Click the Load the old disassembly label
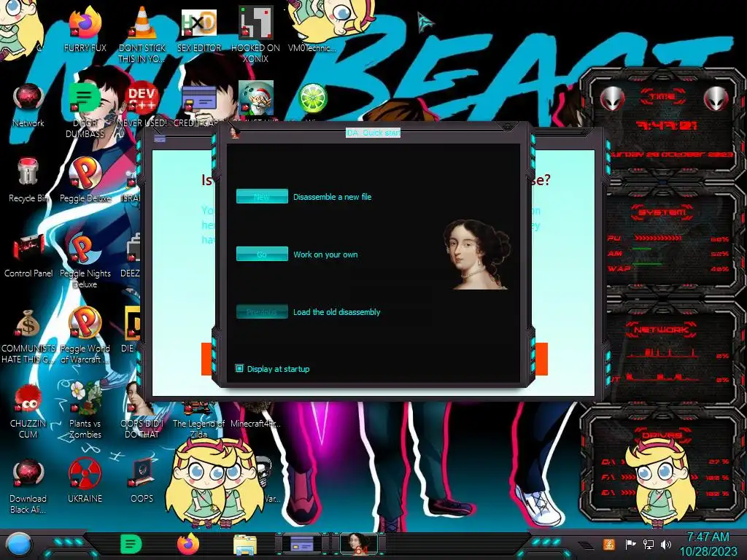747x560 pixels. tap(336, 312)
